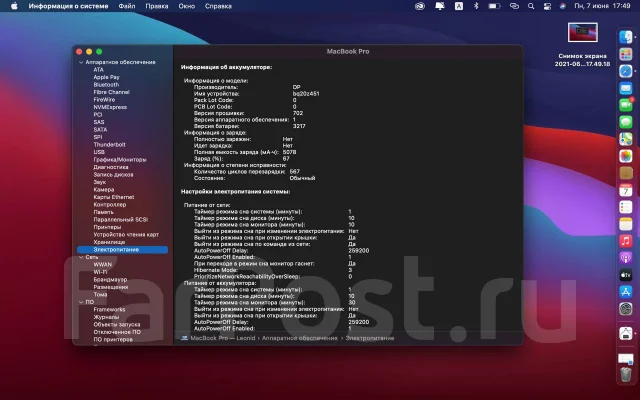This screenshot has height=400, width=640.
Task: Open the Справка menu
Action: coord(218,6)
